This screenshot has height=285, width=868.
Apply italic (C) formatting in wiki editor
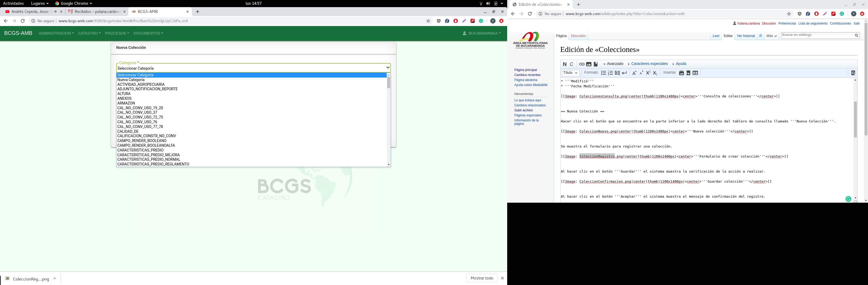tap(571, 64)
